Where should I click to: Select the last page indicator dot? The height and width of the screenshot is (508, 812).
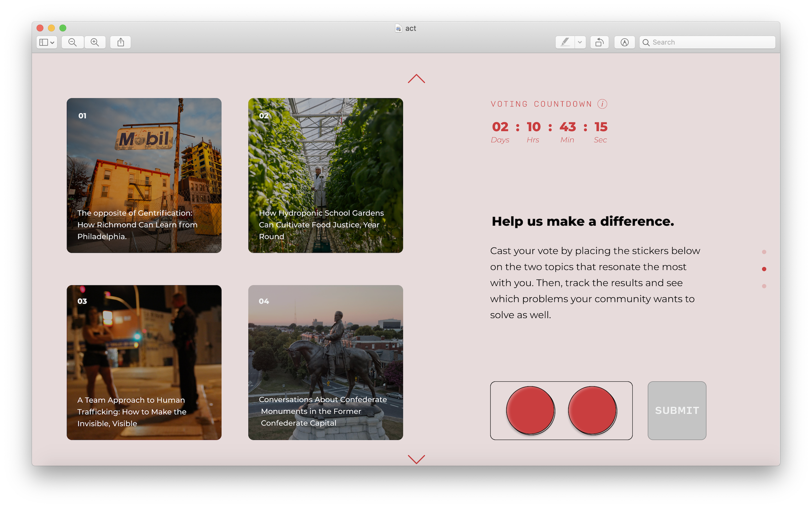(x=764, y=286)
